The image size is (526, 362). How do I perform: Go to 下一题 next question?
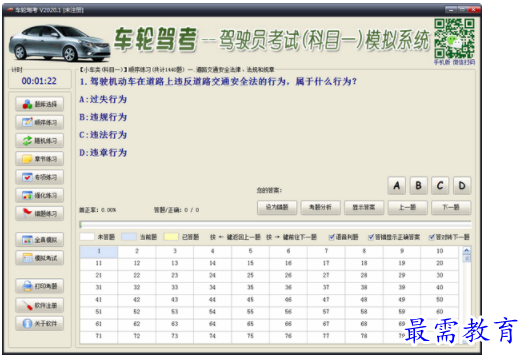pyautogui.click(x=451, y=207)
